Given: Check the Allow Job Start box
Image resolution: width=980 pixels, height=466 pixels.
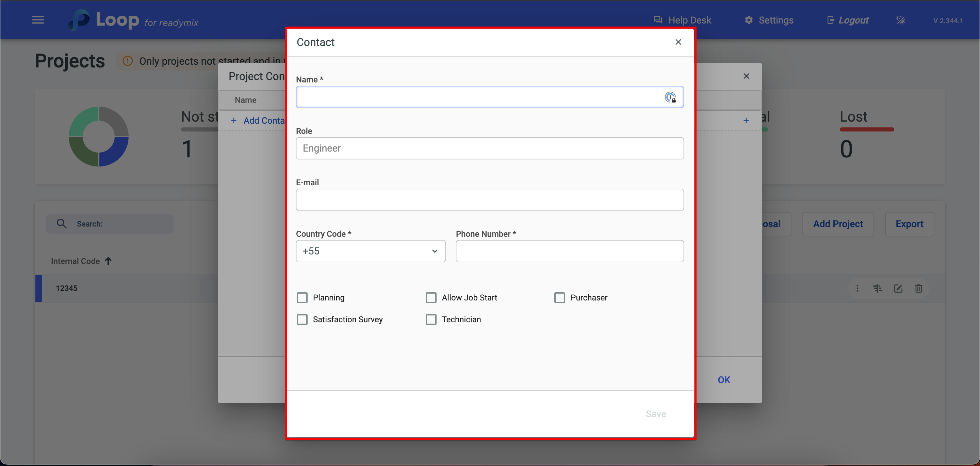Looking at the screenshot, I should (431, 298).
